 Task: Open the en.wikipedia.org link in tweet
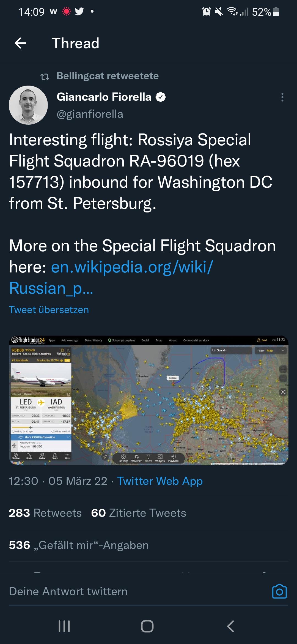(x=132, y=267)
